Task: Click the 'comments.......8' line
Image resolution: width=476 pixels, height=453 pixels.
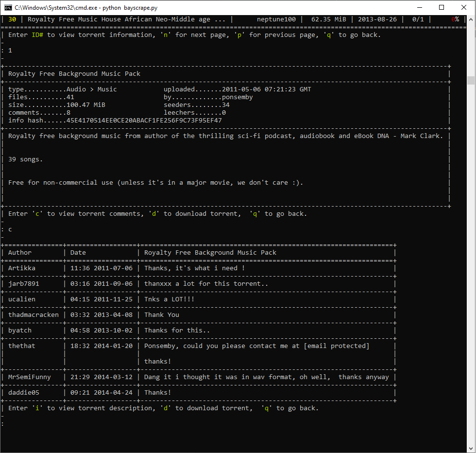Action: tap(39, 113)
